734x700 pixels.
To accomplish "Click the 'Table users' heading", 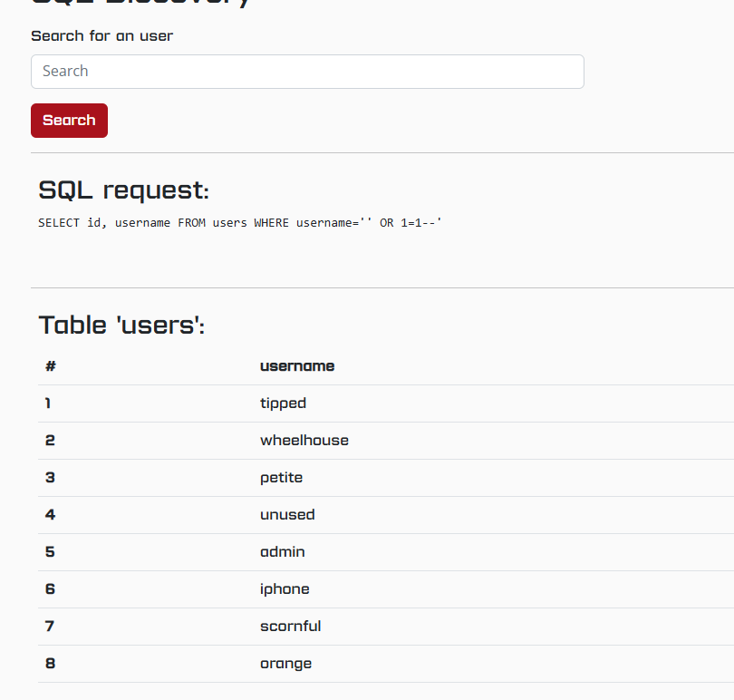I will 121,326.
